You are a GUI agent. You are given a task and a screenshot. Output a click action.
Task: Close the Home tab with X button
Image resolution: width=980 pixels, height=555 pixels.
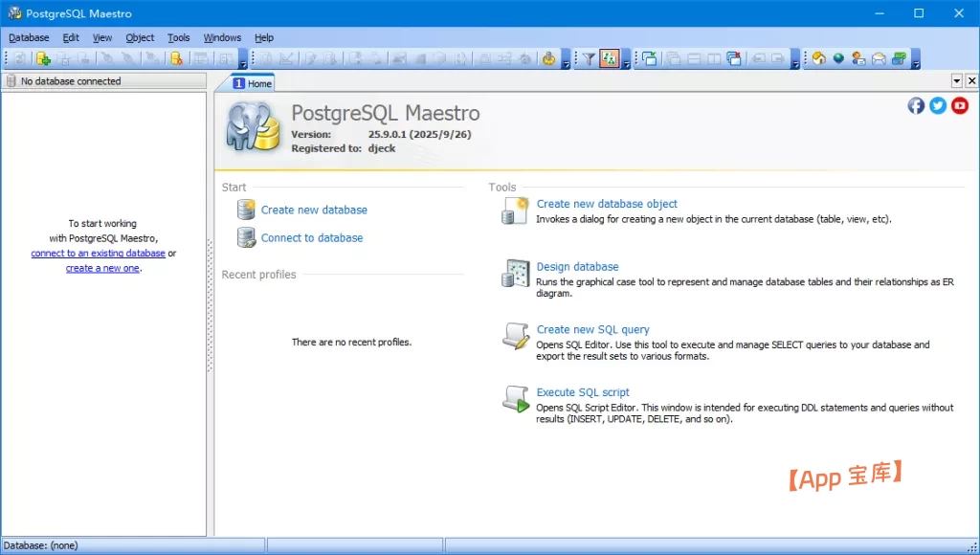coord(971,81)
